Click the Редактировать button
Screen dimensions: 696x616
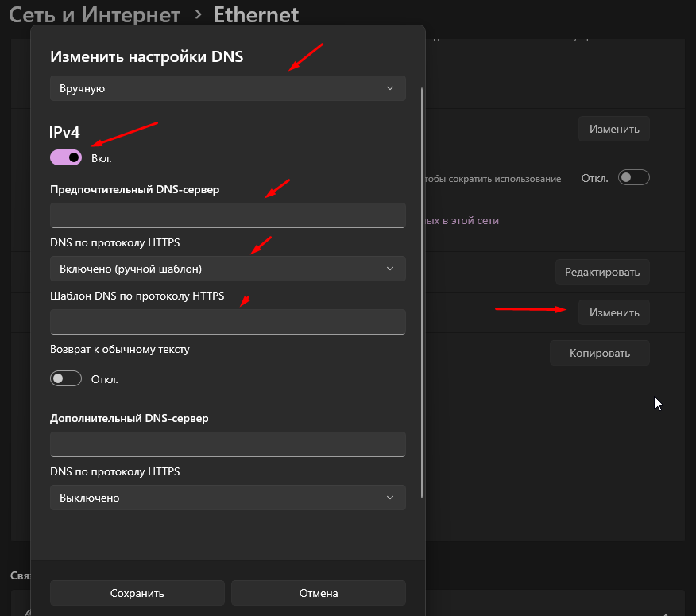pos(601,272)
